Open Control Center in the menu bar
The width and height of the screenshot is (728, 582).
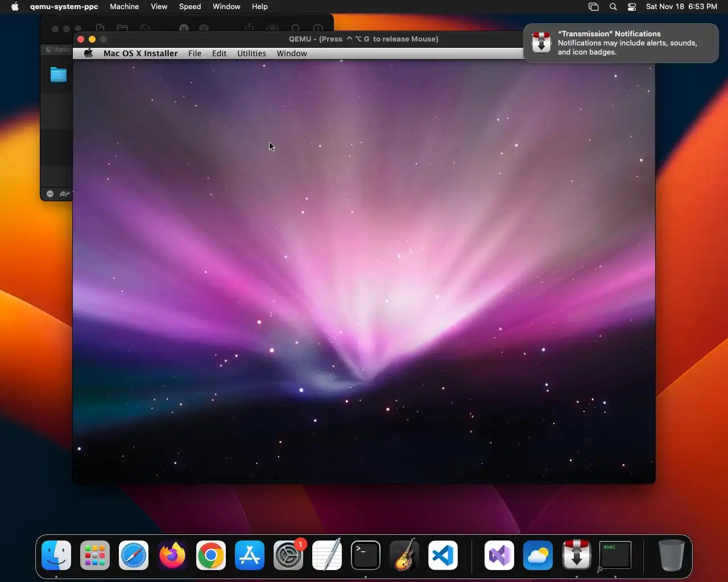click(632, 7)
